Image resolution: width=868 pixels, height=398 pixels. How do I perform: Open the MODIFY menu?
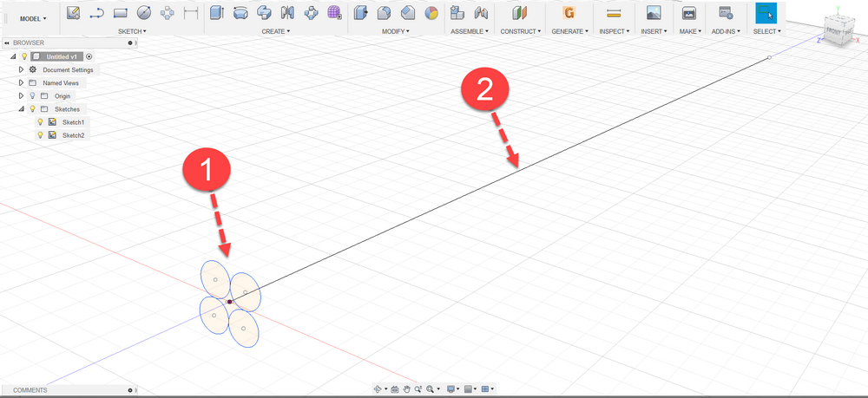[x=396, y=31]
